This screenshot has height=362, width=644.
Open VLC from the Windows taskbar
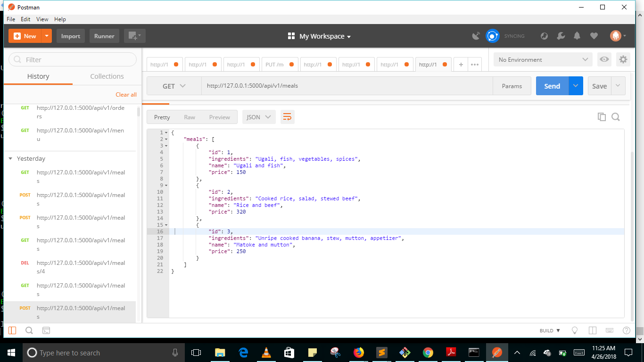click(266, 352)
